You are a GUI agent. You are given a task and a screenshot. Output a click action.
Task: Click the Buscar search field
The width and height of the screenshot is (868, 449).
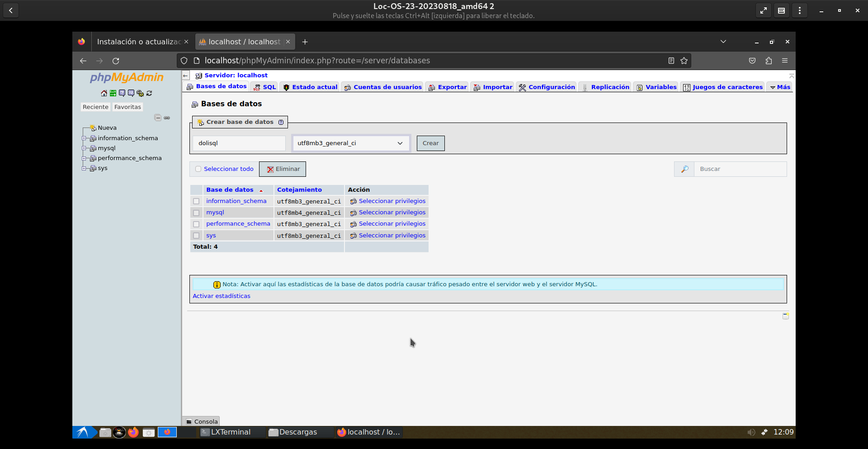(x=740, y=169)
